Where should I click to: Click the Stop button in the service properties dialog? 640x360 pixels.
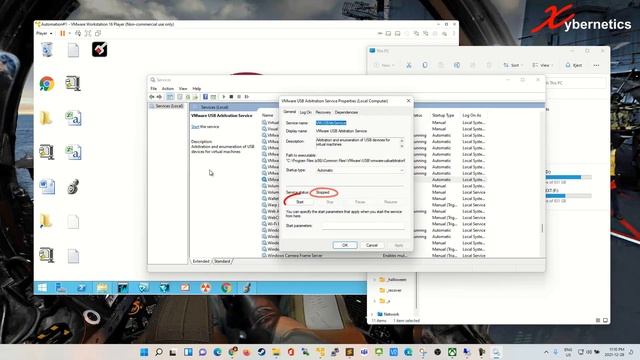click(330, 202)
